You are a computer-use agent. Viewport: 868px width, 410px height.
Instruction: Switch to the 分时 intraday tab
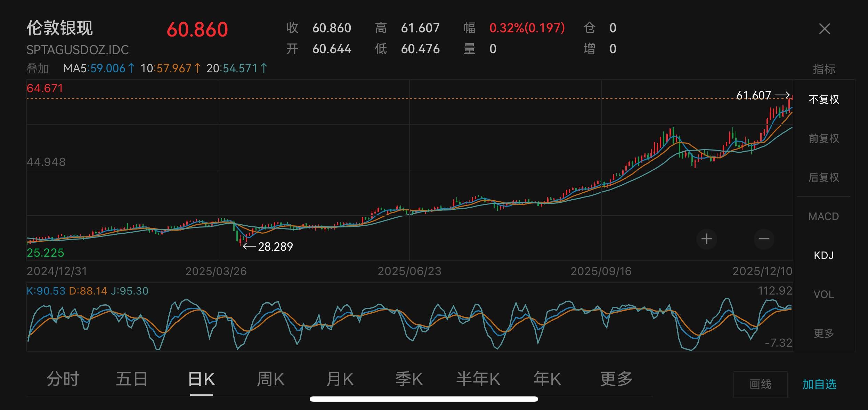63,379
